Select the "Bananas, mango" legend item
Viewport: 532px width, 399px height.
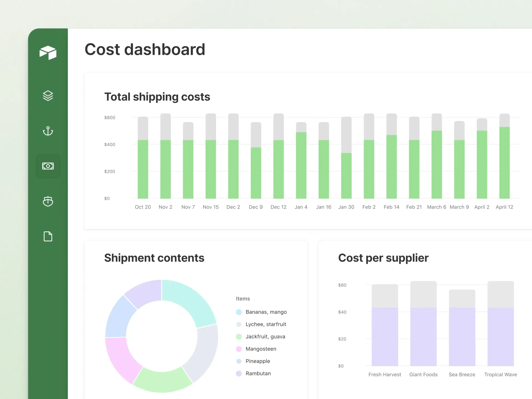click(266, 312)
